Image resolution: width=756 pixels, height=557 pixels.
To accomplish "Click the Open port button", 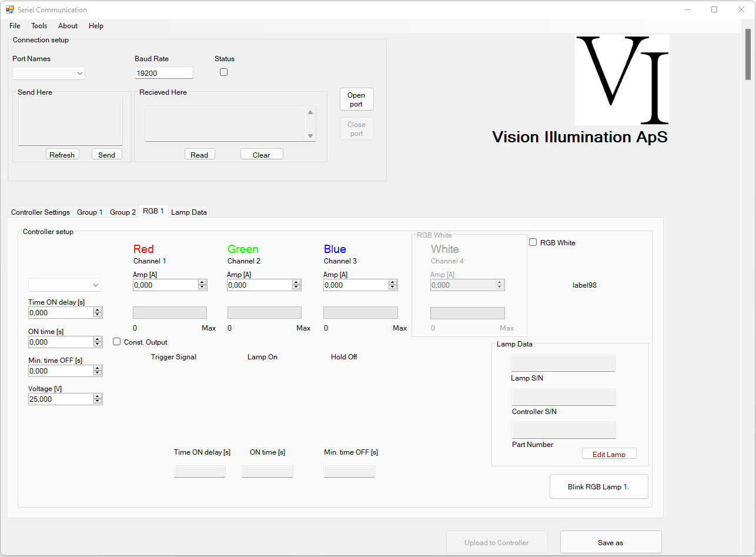I will 356,99.
